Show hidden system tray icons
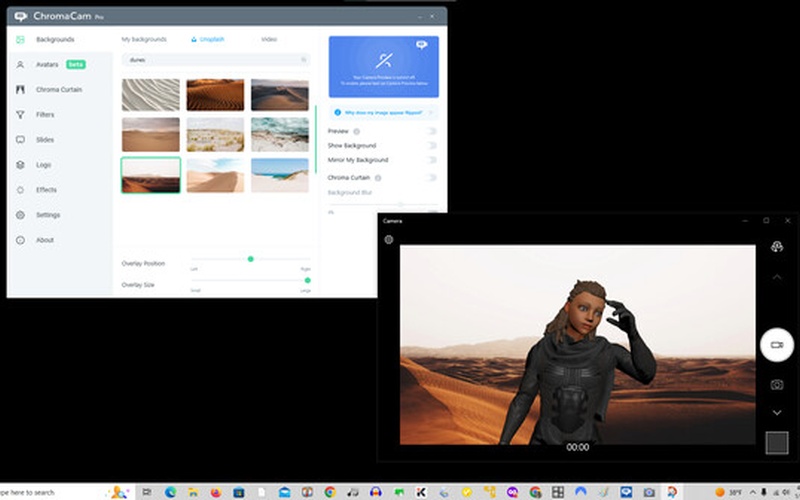The height and width of the screenshot is (500, 800). [753, 492]
